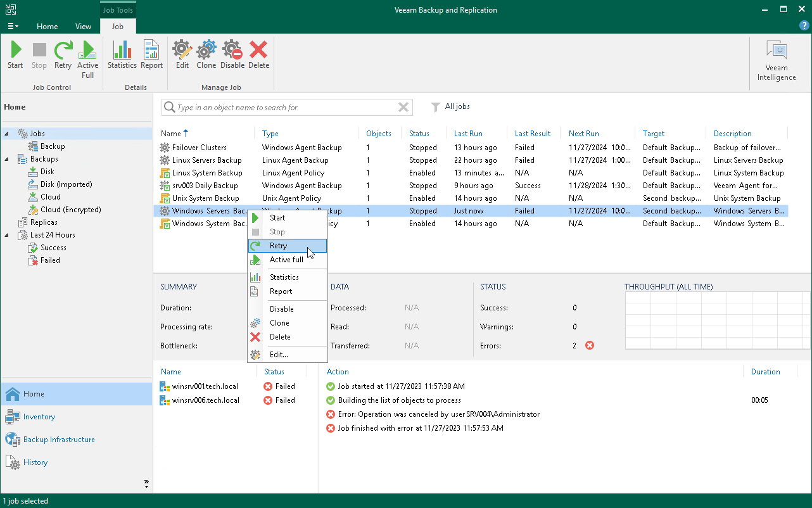
Task: Choose Retry in the context menu
Action: pos(288,246)
